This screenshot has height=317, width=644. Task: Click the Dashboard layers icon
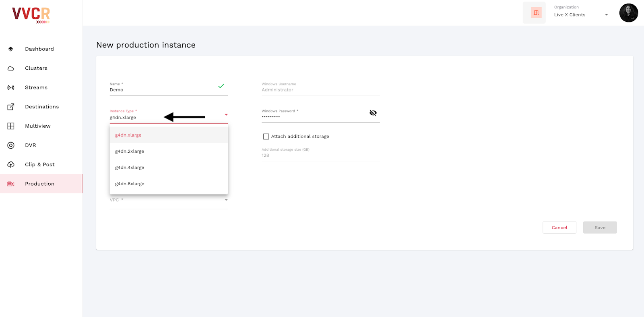[x=11, y=49]
